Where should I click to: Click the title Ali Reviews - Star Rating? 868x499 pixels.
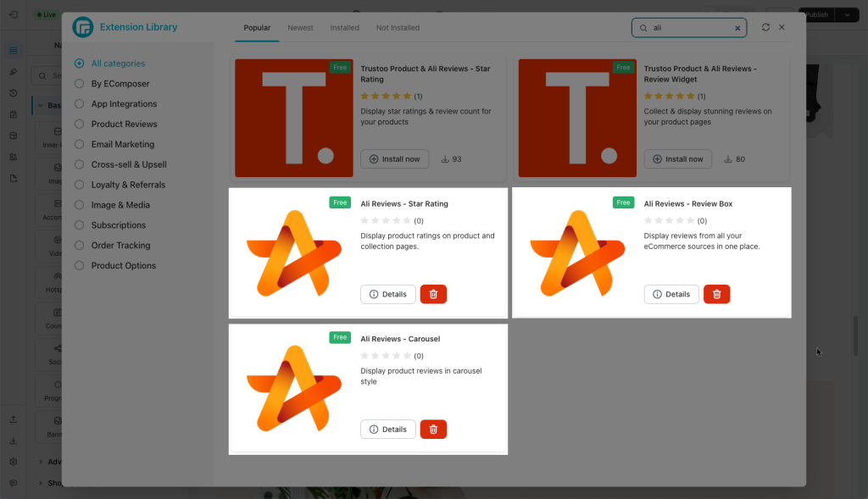(404, 204)
